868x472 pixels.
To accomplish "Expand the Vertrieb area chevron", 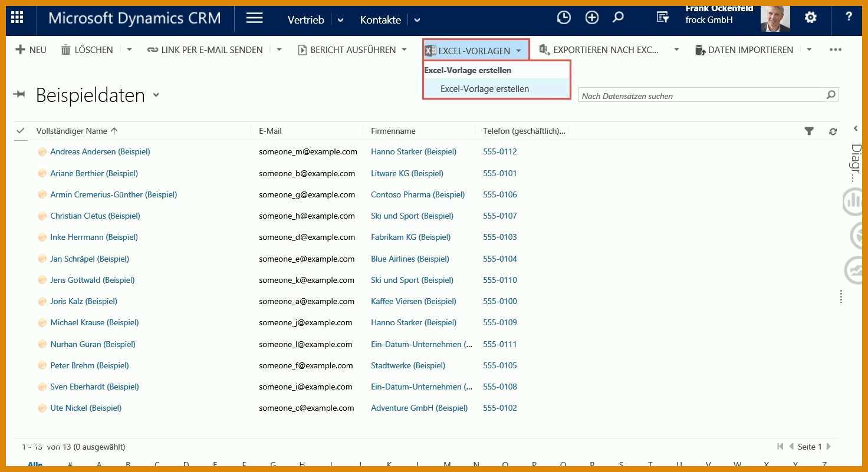I will [340, 20].
